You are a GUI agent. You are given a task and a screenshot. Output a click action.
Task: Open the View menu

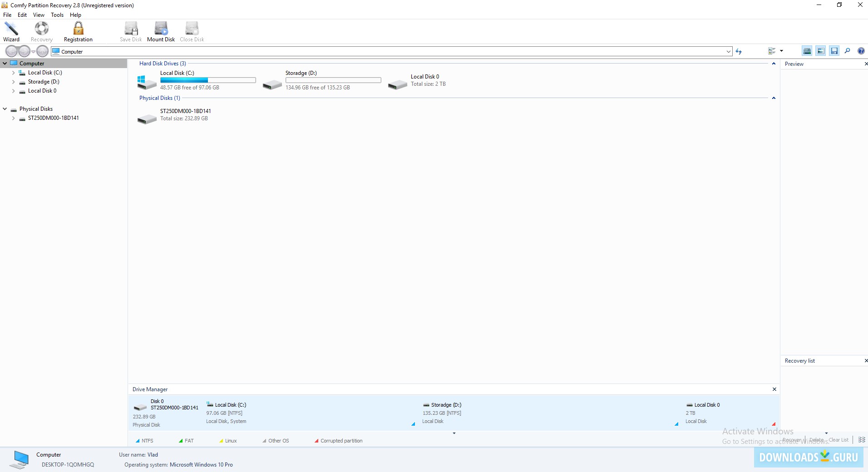[39, 15]
